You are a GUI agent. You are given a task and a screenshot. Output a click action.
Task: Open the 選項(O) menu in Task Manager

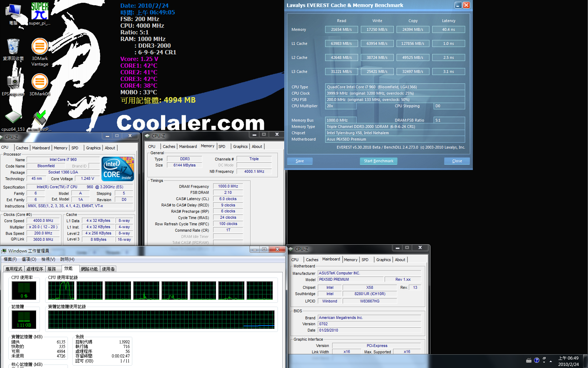(29, 259)
